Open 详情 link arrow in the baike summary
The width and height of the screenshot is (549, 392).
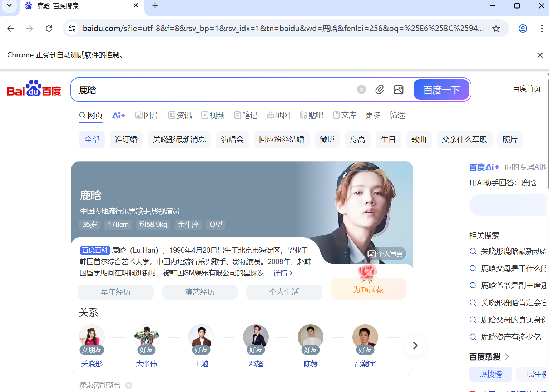tap(283, 273)
